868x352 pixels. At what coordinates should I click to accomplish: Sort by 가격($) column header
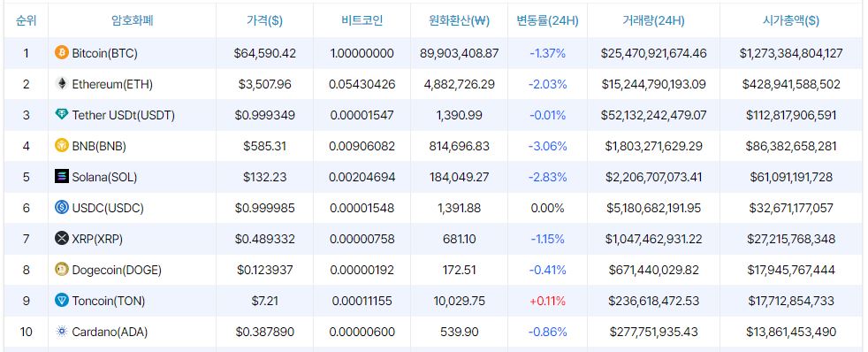point(264,21)
